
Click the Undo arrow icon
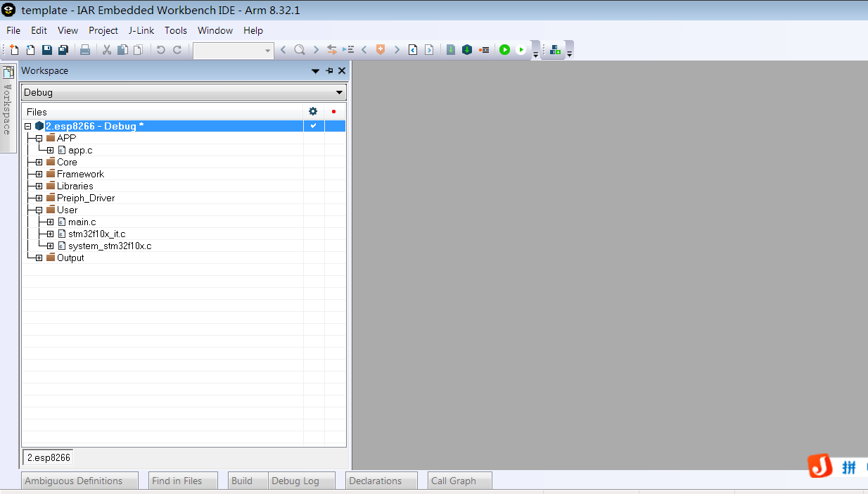[x=161, y=50]
